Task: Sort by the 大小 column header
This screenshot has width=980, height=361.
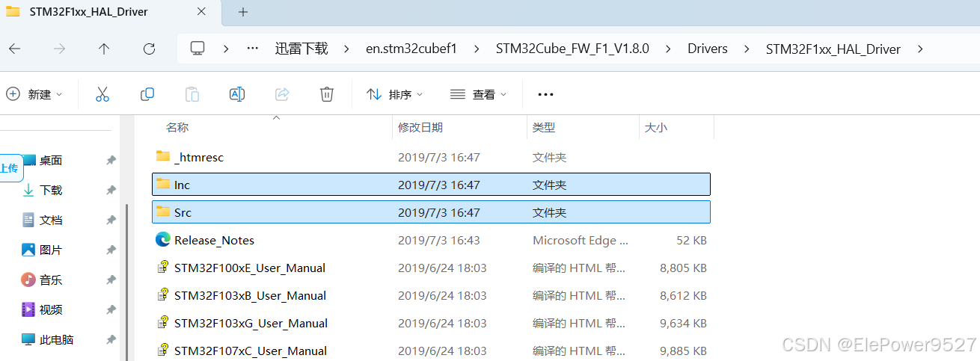Action: coord(656,128)
